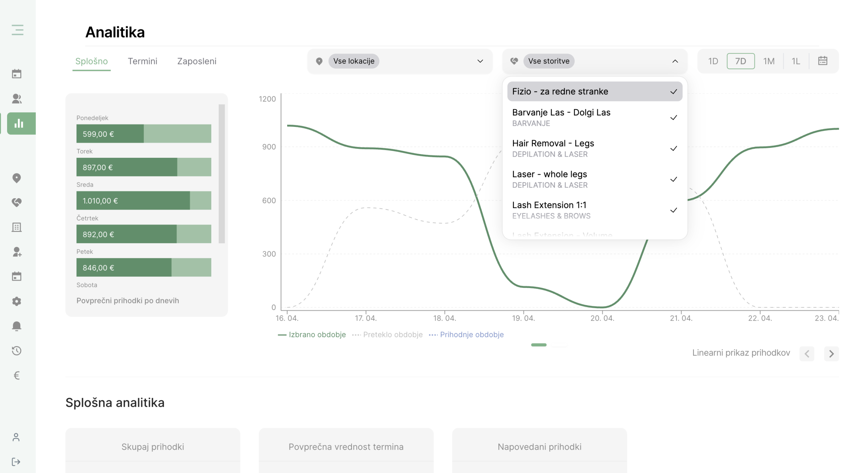Go to next chart with right arrow
Screen dimensions: 868x473
tap(831, 354)
